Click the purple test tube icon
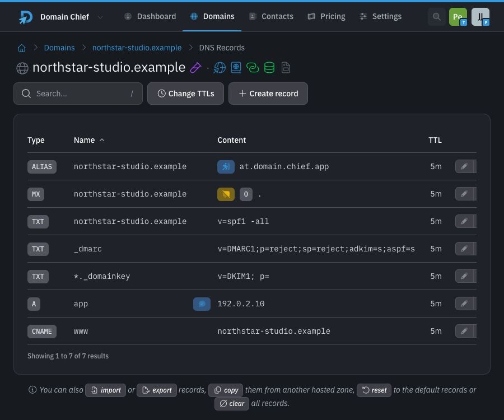 (x=196, y=68)
